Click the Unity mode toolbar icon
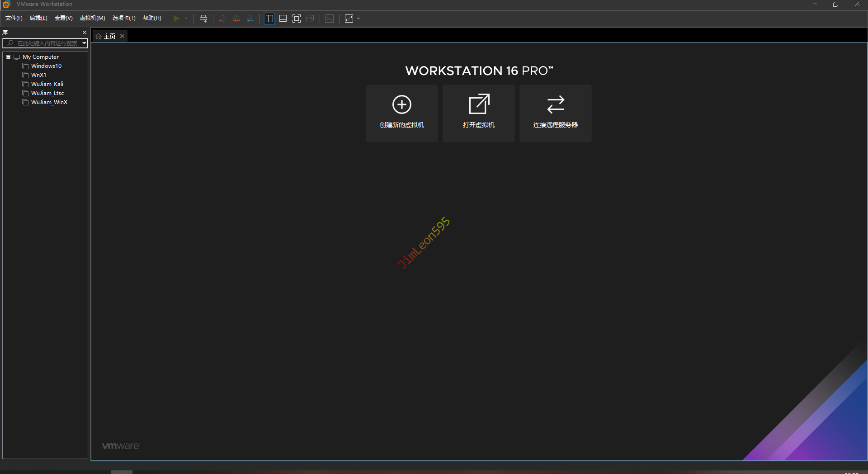Viewport: 868px width, 474px height. [x=310, y=19]
